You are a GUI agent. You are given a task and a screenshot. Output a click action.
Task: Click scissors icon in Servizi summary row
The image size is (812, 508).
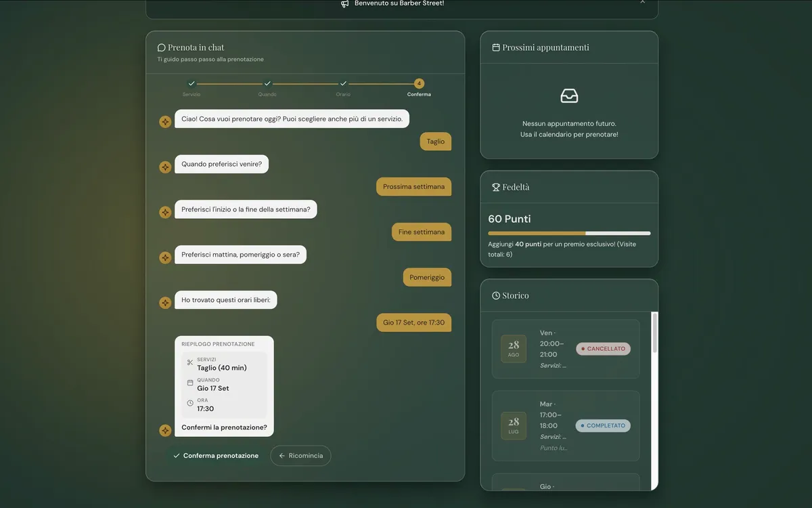tap(190, 362)
